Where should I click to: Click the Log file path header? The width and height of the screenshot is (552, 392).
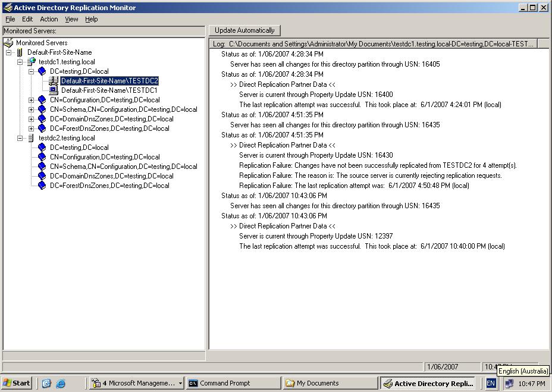tap(373, 43)
